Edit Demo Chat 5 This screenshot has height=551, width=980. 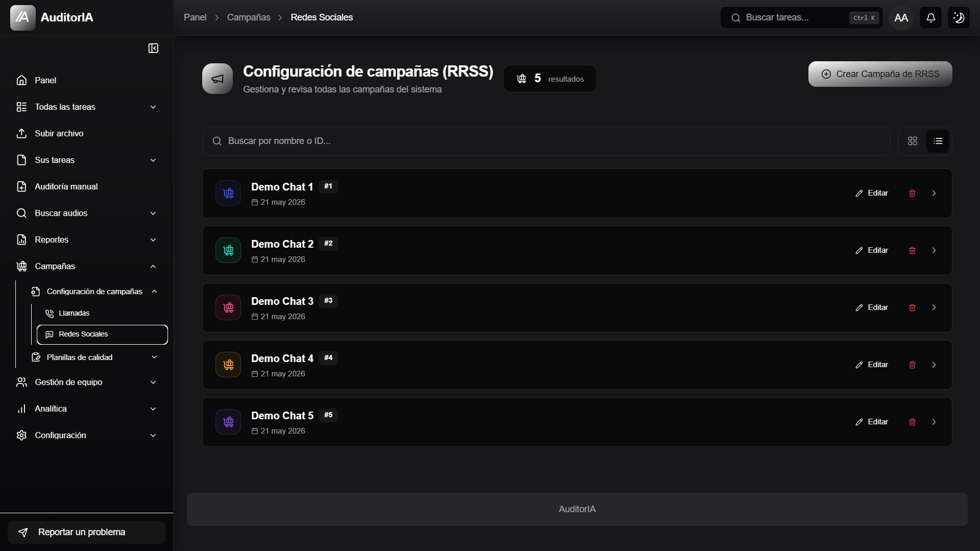point(872,422)
